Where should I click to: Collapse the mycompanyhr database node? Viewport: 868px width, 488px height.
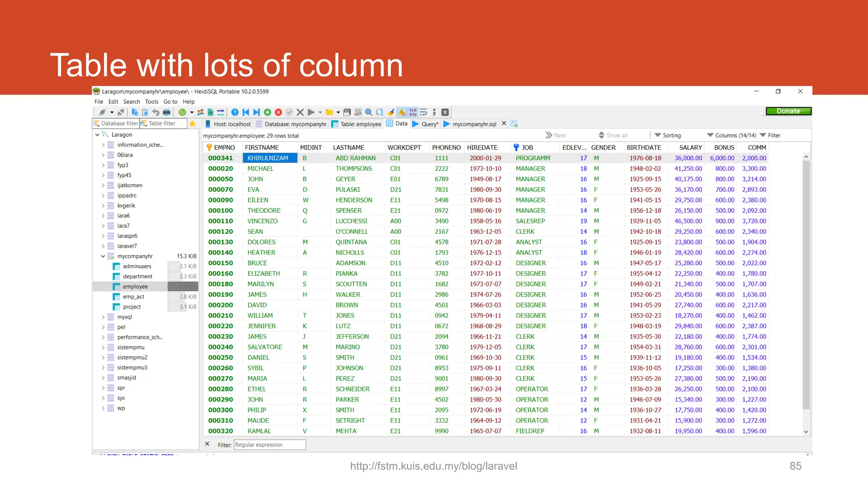[x=103, y=256]
